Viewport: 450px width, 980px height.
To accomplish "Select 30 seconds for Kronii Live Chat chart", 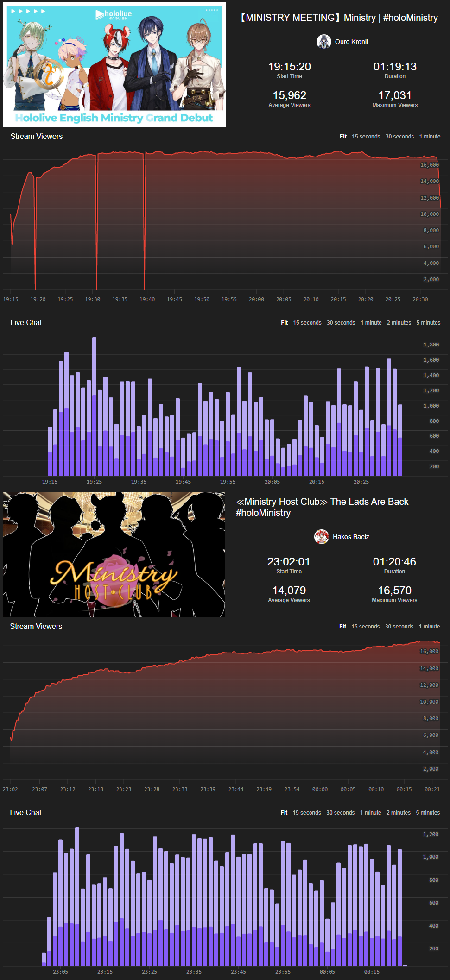I will point(341,323).
